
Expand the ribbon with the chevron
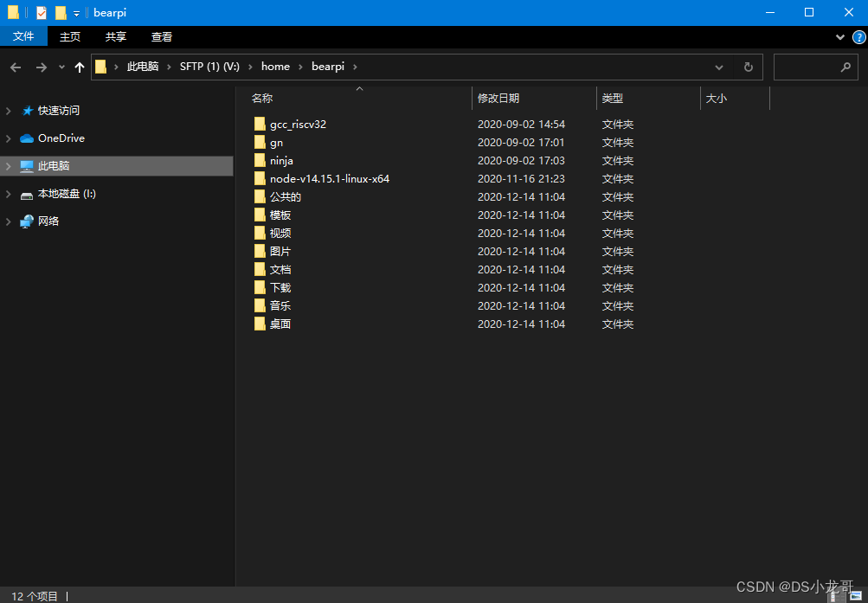click(x=839, y=37)
